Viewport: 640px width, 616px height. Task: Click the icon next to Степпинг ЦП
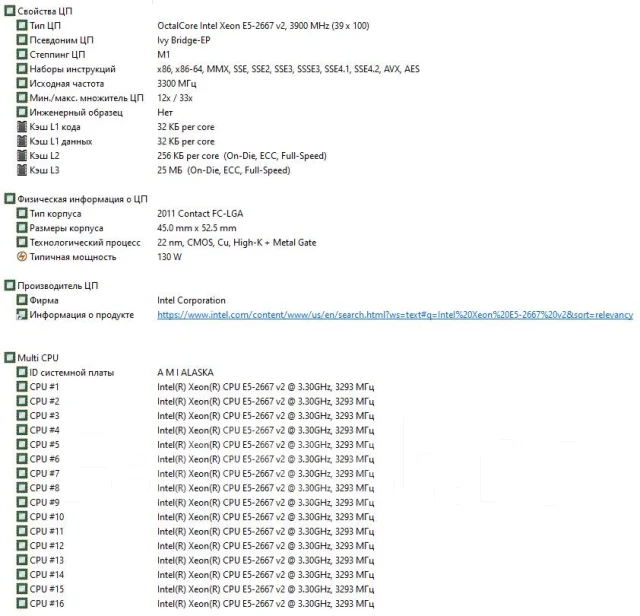22,54
